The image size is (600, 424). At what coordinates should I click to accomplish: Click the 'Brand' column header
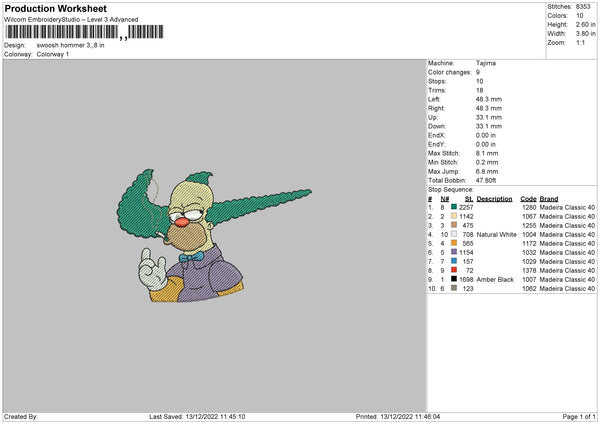coord(549,199)
